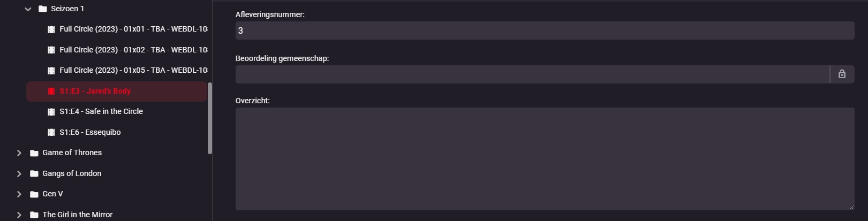The image size is (868, 221).
Task: Toggle the lock on Beoordeling gemeenschap field
Action: (x=842, y=74)
